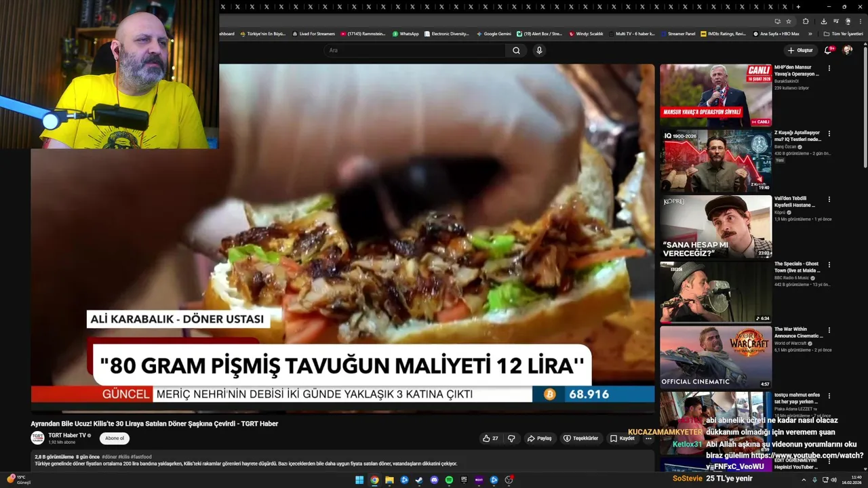Open Alert Box / Stream bookmark
The height and width of the screenshot is (488, 868).
(x=539, y=33)
